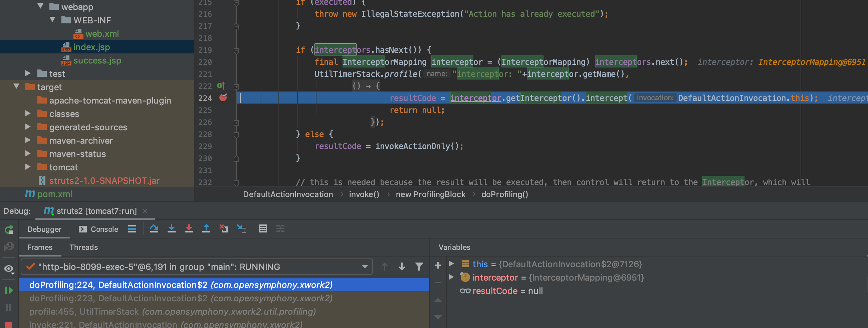The height and width of the screenshot is (328, 868).
Task: Select success.jsp in project tree
Action: (x=97, y=60)
